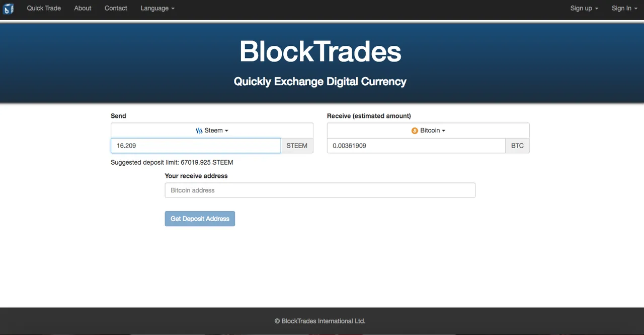Open the Steem send currency selector

click(x=212, y=130)
